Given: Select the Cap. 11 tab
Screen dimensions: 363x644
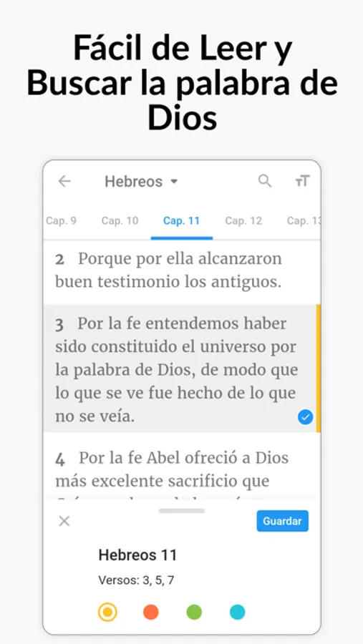Looking at the screenshot, I should point(182,220).
